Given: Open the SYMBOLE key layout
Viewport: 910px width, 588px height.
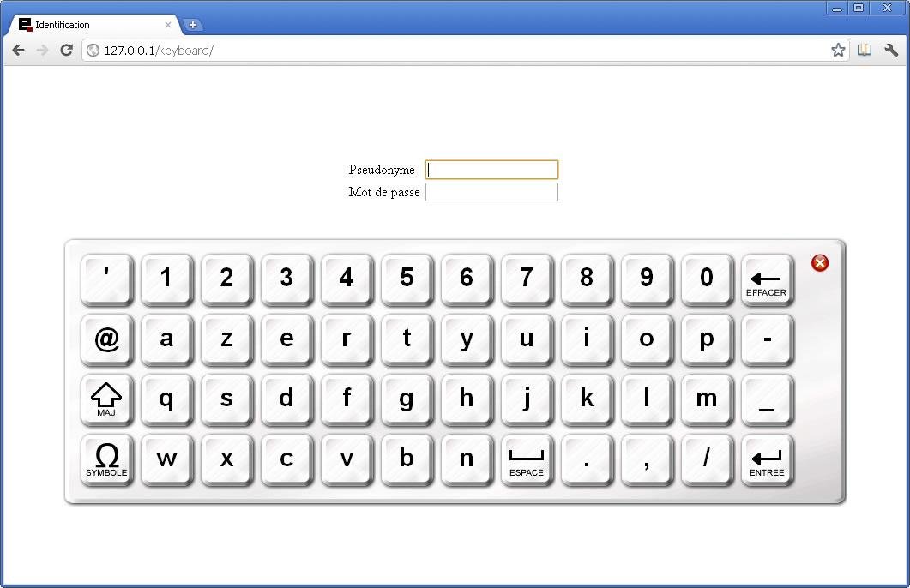Looking at the screenshot, I should pyautogui.click(x=105, y=459).
